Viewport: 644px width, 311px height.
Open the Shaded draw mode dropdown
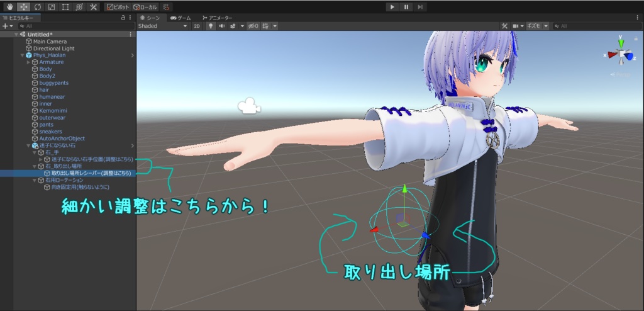pos(163,26)
